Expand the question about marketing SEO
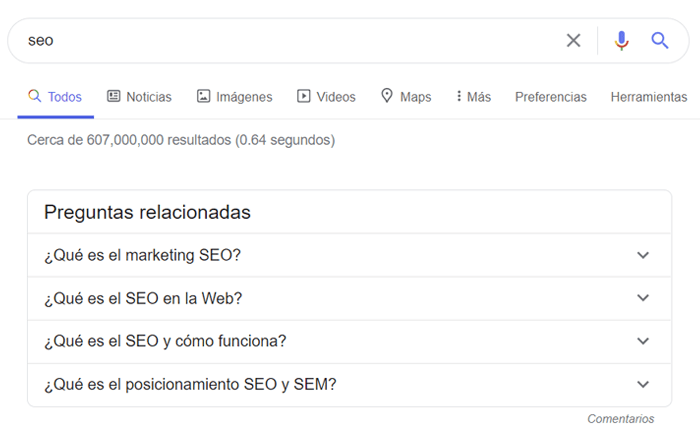Screen dimensions: 700x436 point(350,255)
